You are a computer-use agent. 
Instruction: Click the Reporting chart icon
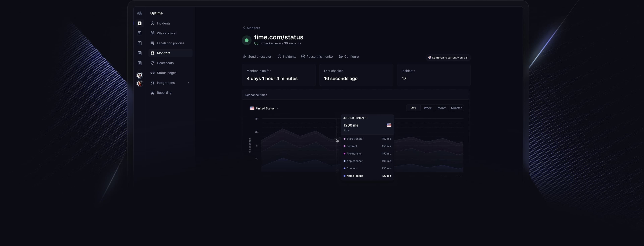click(152, 92)
